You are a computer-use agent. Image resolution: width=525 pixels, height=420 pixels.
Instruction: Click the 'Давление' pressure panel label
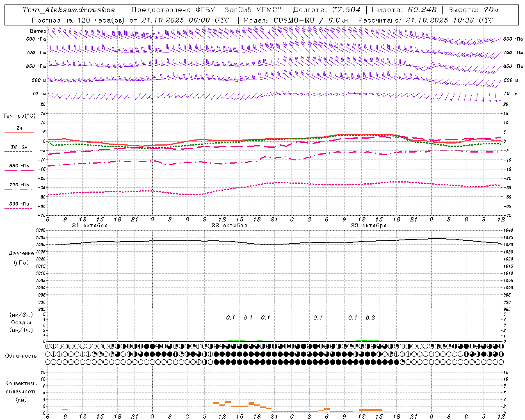21,253
